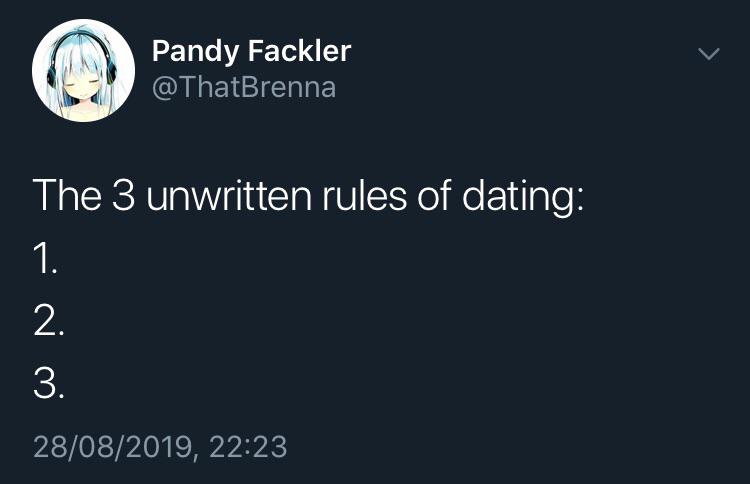Click the word "rules" in the tweet
This screenshot has width=750, height=484.
pyautogui.click(x=364, y=195)
